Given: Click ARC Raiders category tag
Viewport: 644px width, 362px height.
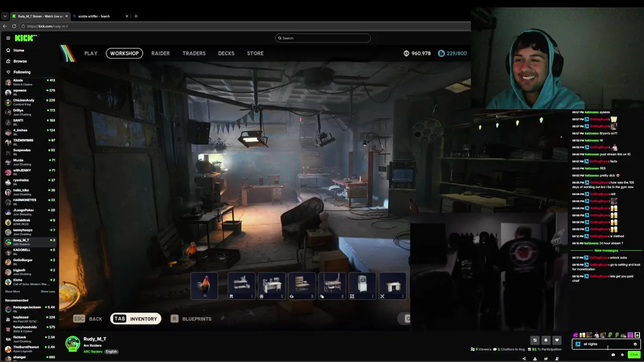Looking at the screenshot, I should click(94, 351).
